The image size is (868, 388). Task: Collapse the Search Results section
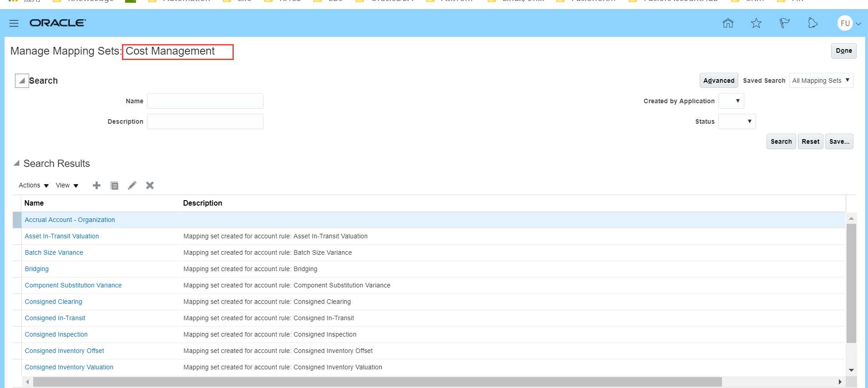[x=16, y=163]
